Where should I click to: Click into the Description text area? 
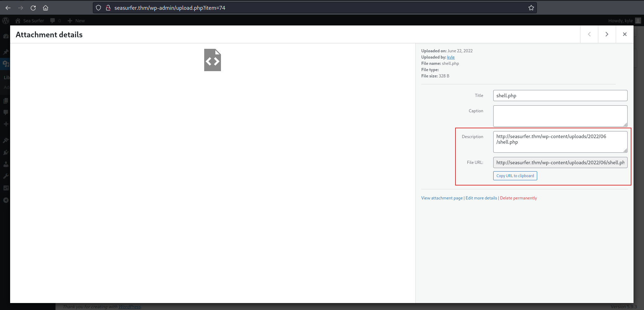tap(560, 142)
